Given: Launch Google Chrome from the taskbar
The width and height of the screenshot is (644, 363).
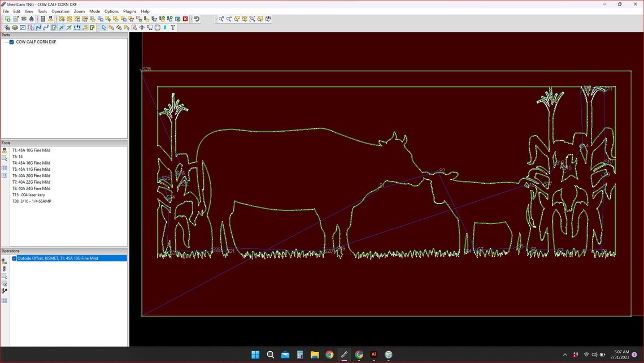Looking at the screenshot, I should [329, 355].
